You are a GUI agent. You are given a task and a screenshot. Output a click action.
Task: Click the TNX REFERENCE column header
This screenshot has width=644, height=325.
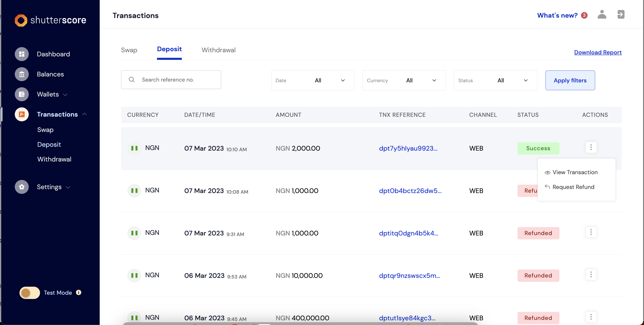[x=402, y=115]
